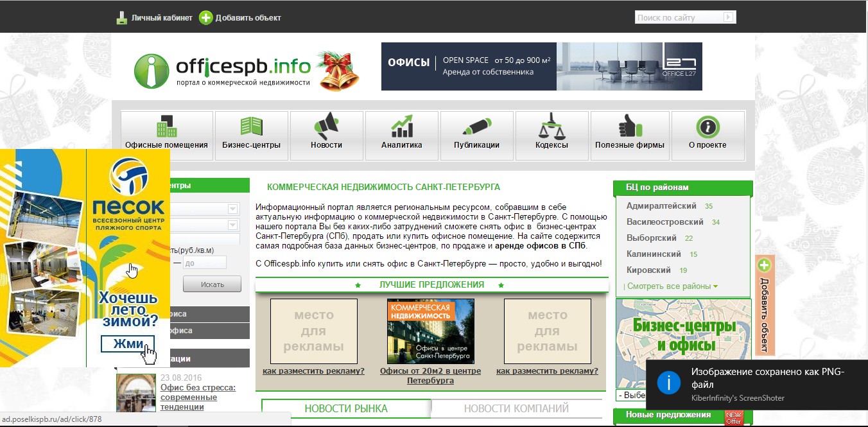Screen dimensions: 868x427
Task: Click vertical Добавить объект side tab
Action: [x=765, y=306]
